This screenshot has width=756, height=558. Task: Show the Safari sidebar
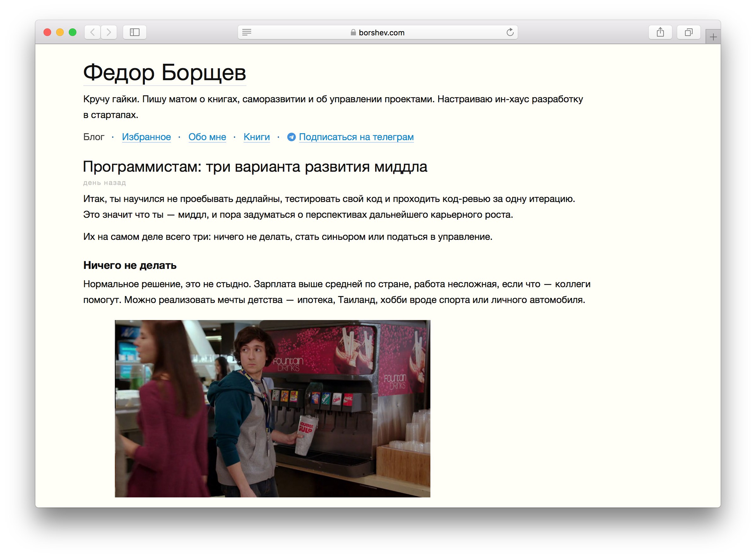pyautogui.click(x=135, y=33)
